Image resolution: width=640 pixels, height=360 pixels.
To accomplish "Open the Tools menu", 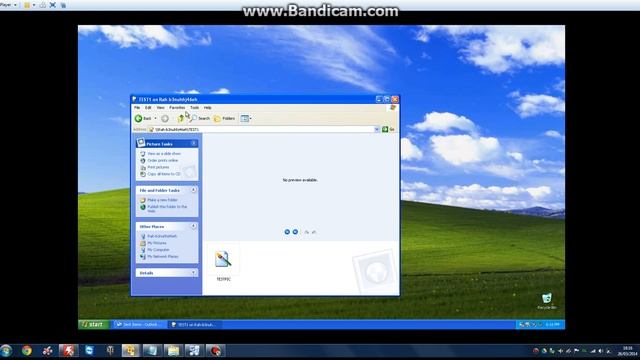I will (194, 107).
